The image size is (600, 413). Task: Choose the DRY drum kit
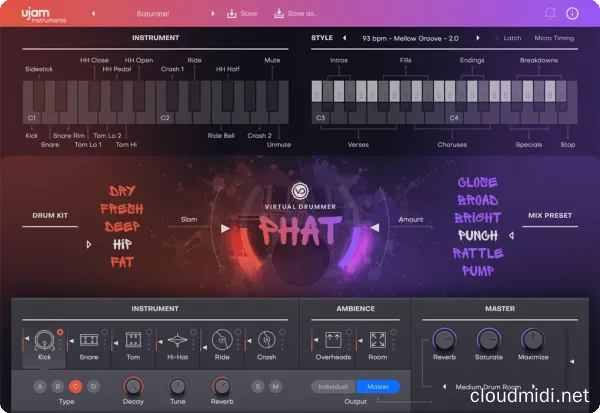tap(122, 191)
